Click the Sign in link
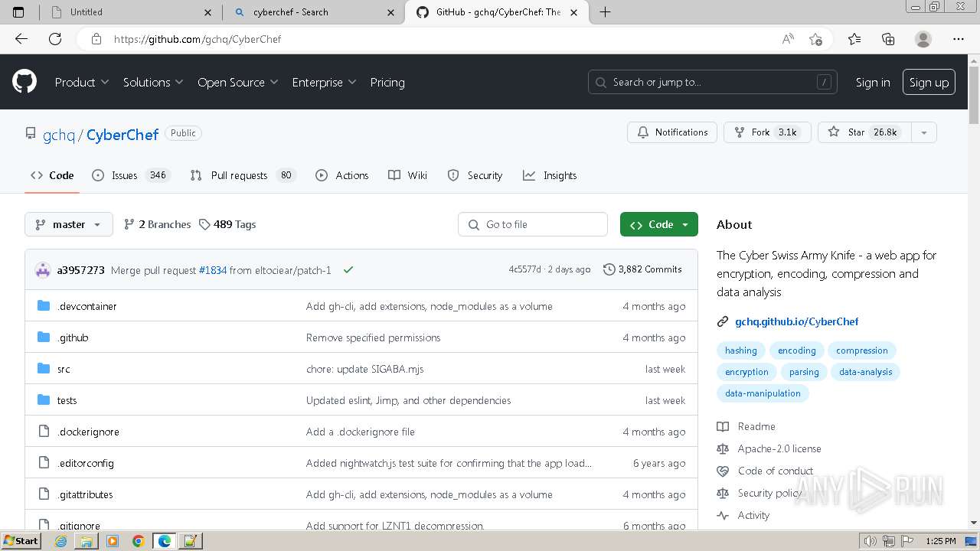 [x=873, y=83]
